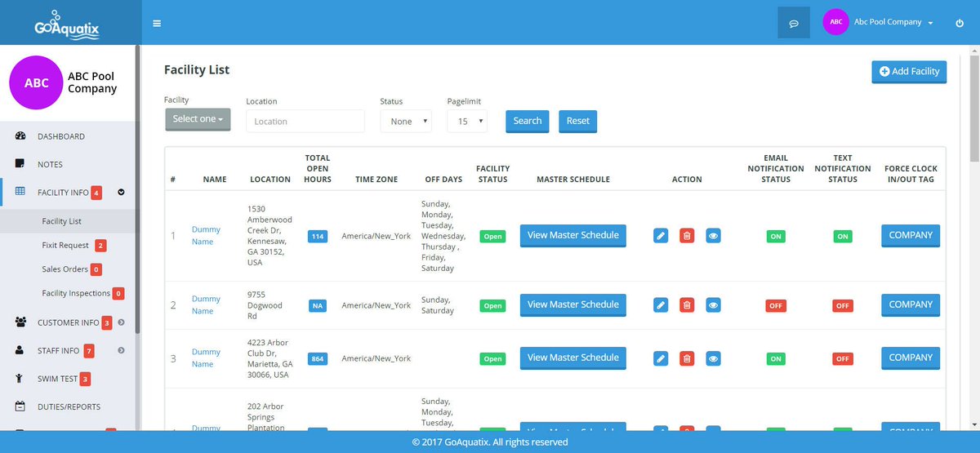Image resolution: width=980 pixels, height=453 pixels.
Task: Click COMPANY tag button for Amberwood Creek row
Action: pos(911,235)
